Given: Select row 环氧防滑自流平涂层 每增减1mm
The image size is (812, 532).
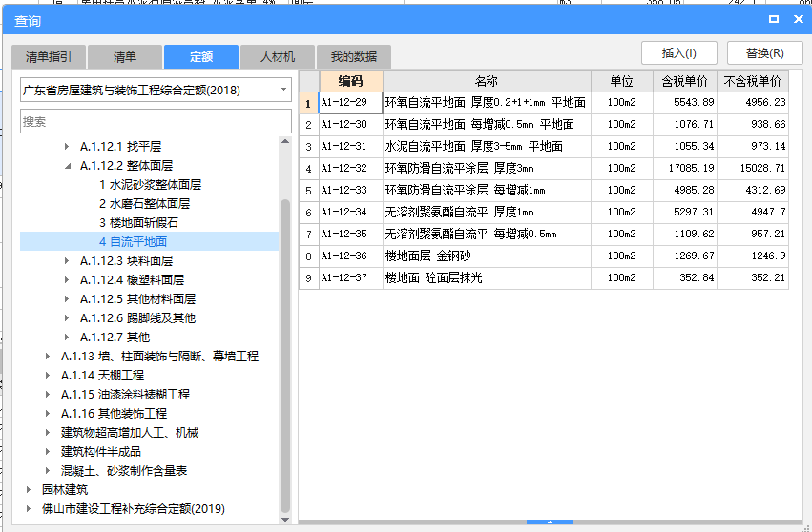Looking at the screenshot, I should point(544,191).
